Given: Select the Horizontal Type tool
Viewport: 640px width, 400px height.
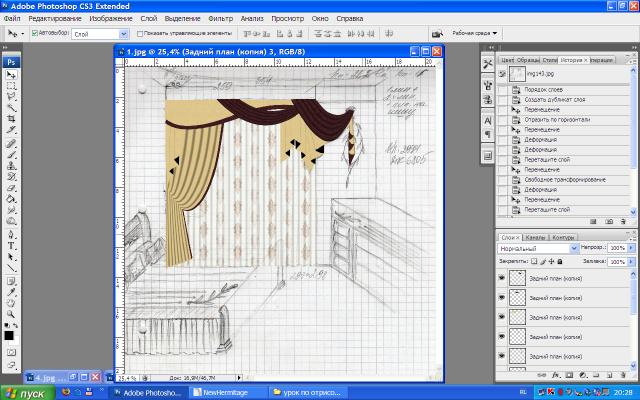Looking at the screenshot, I should click(x=11, y=244).
